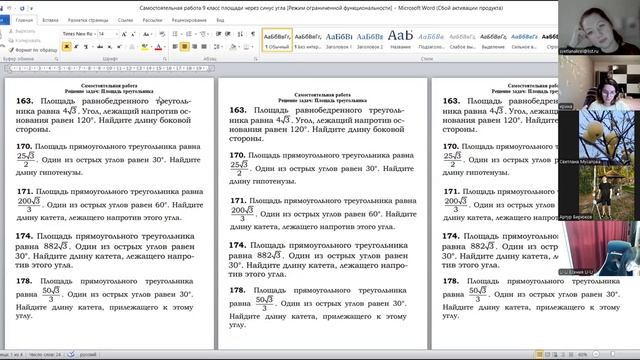This screenshot has width=640, height=360.
Task: Click the Вырезать (cut) command
Action: click(x=22, y=31)
